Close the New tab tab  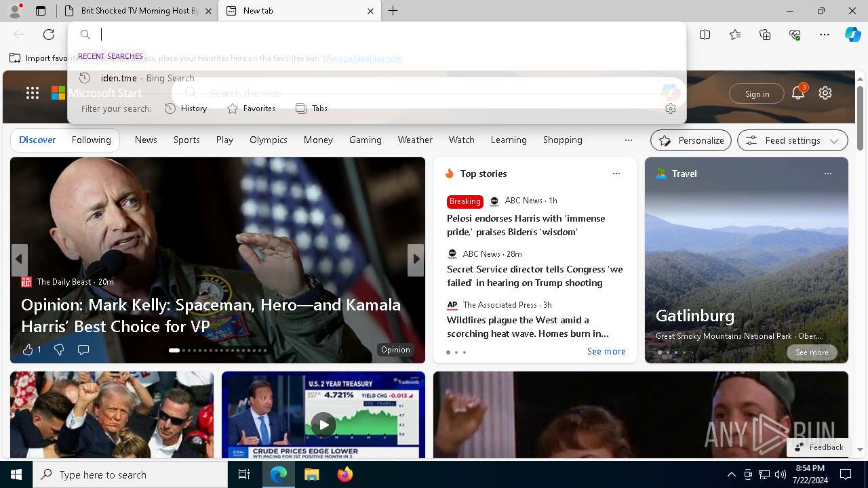(x=371, y=11)
